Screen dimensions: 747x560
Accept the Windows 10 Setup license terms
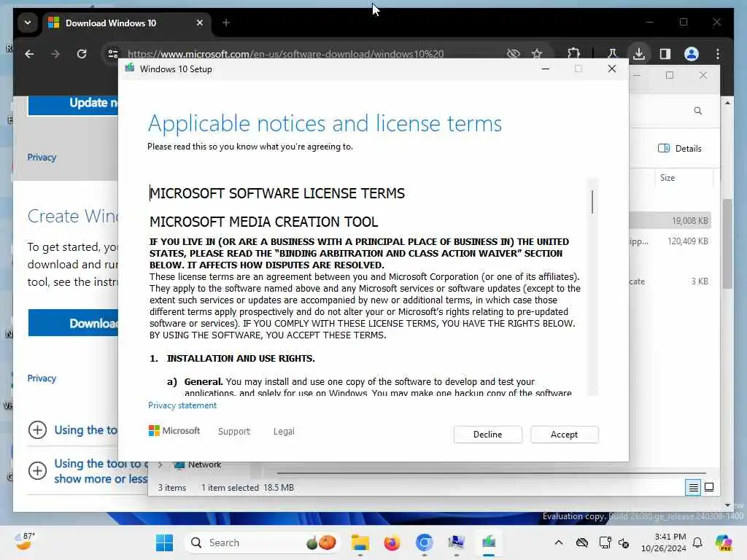(x=564, y=435)
